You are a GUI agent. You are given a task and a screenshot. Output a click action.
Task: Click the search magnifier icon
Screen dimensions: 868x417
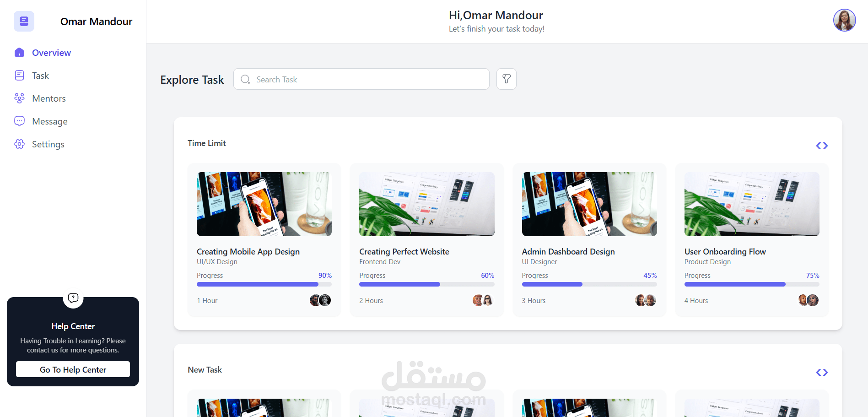245,79
